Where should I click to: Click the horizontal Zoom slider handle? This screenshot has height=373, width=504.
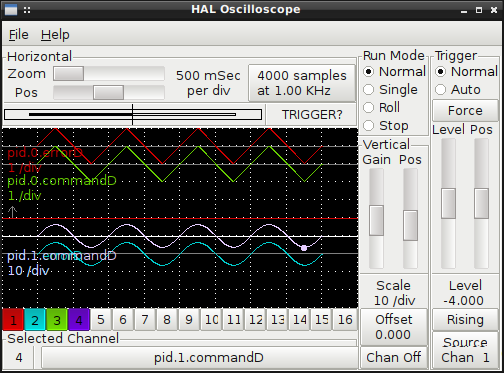pos(69,74)
